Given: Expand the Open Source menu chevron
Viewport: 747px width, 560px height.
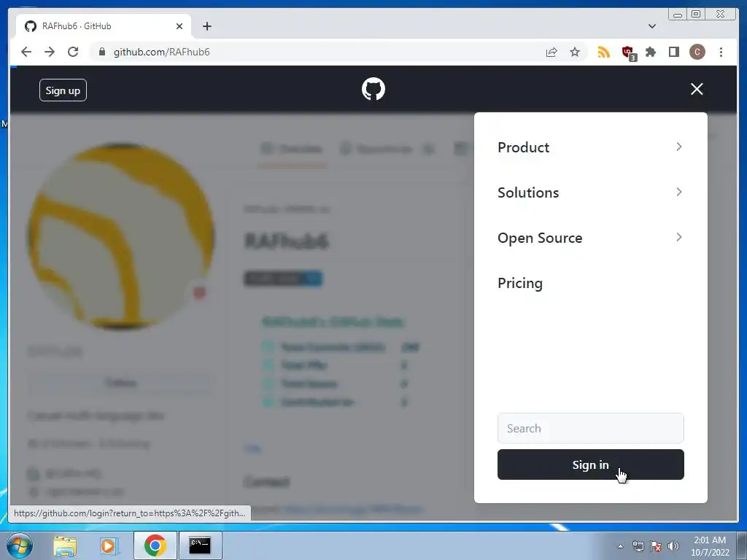Looking at the screenshot, I should [x=679, y=237].
